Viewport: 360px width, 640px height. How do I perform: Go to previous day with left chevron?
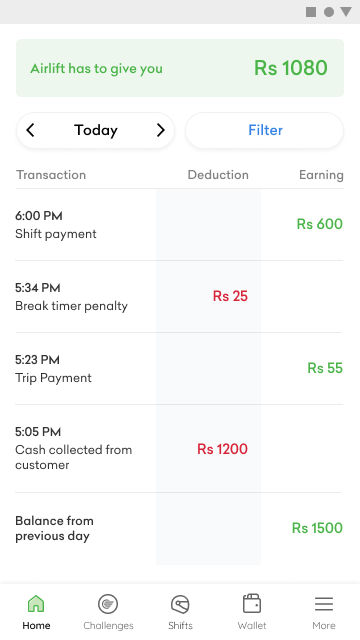click(30, 130)
